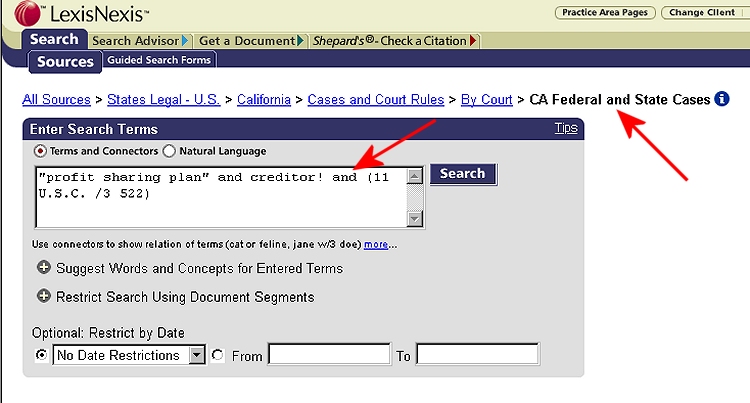Select the Sources sub-tab

click(x=66, y=62)
